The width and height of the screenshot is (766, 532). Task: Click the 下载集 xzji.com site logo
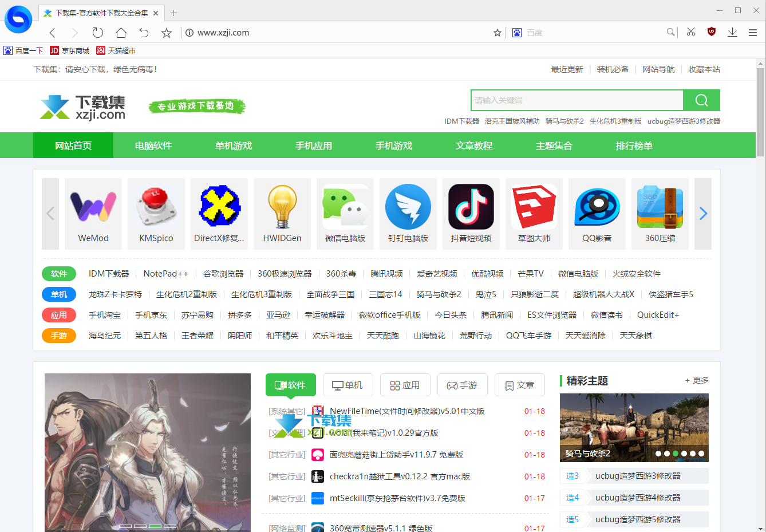click(82, 107)
